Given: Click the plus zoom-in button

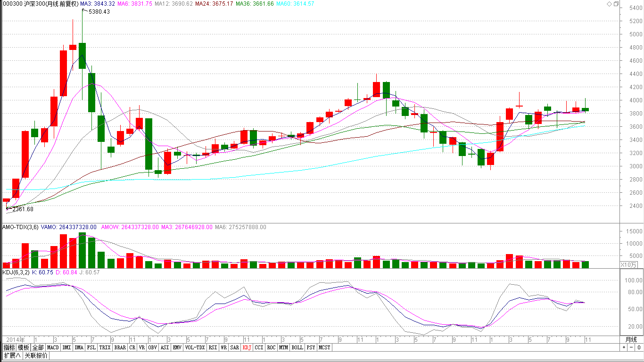Looking at the screenshot, I should click(624, 347).
